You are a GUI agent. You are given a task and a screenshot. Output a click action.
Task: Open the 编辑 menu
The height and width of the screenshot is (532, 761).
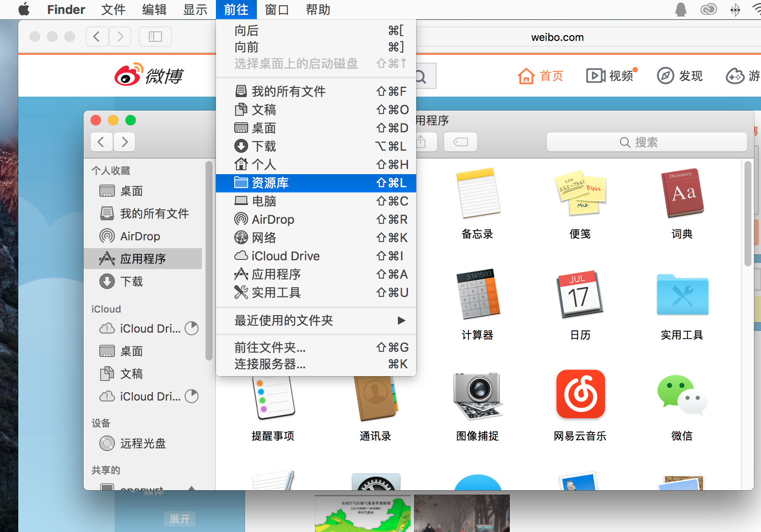tap(154, 10)
